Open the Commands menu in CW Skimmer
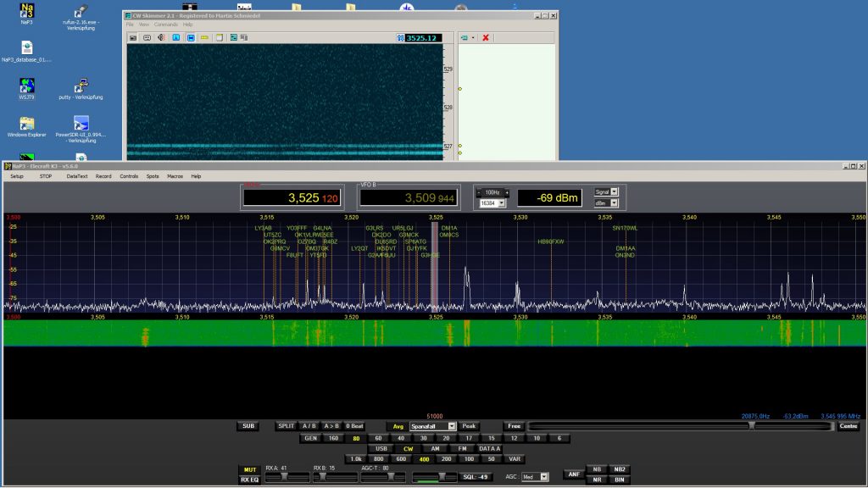Screen dimensions: 868x488 [166, 24]
